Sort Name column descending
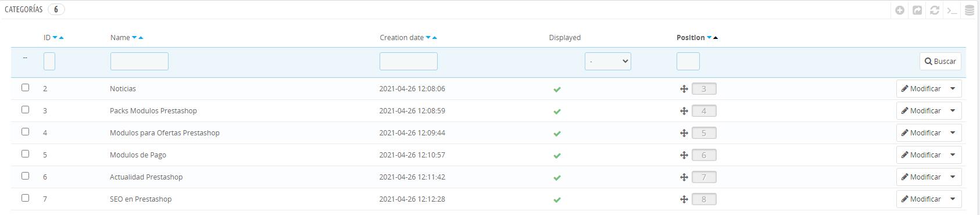 coord(134,38)
